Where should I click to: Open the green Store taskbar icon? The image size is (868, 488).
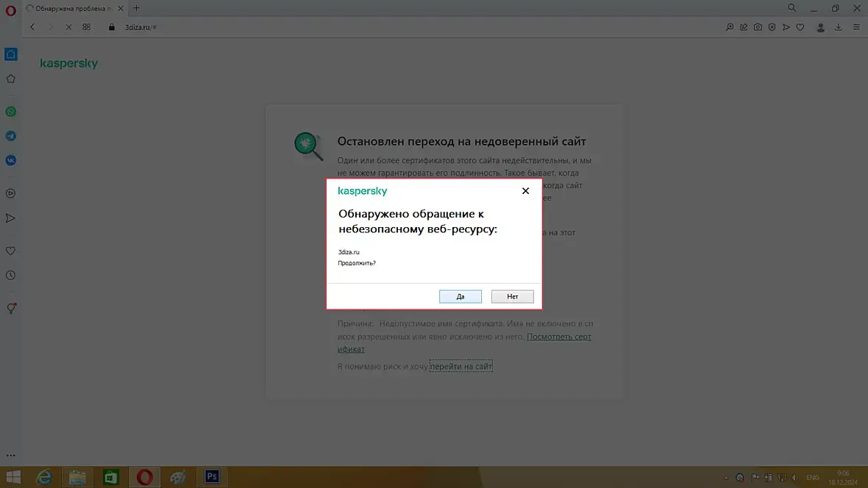pyautogui.click(x=111, y=477)
